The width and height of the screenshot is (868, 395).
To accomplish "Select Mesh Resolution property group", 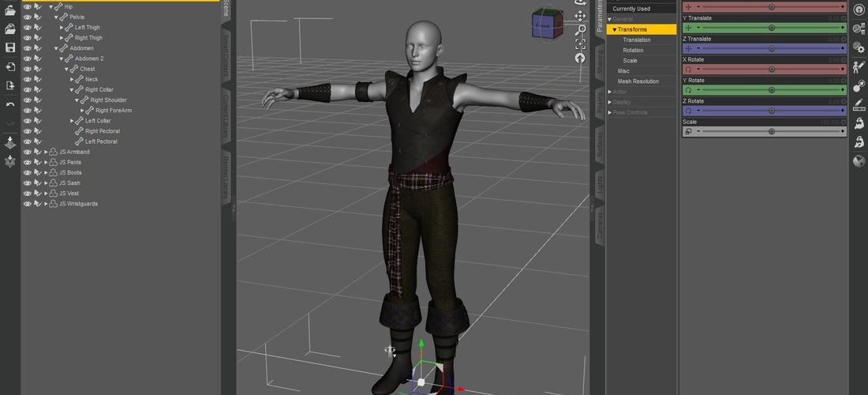I will (638, 81).
